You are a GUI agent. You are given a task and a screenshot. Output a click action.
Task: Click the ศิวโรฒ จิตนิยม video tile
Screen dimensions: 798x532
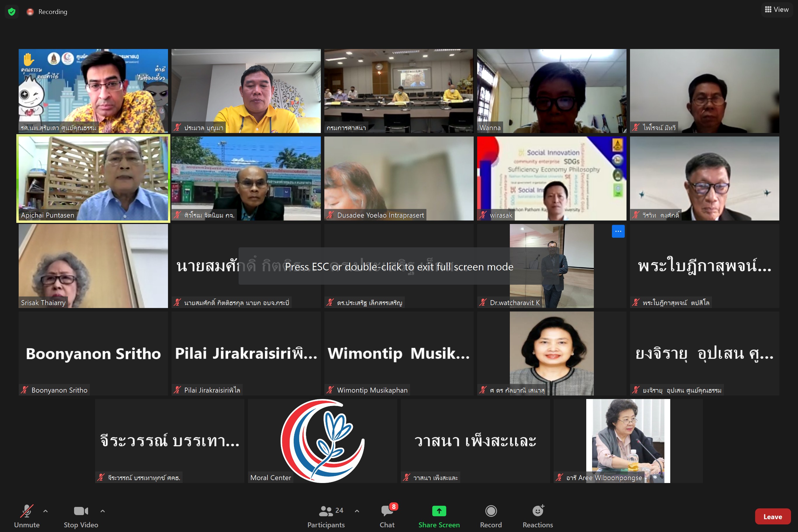[x=246, y=178]
